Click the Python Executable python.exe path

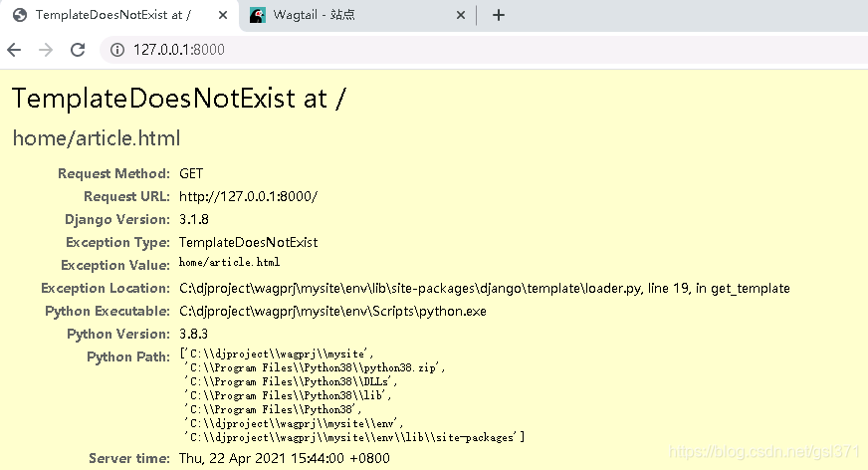point(332,311)
